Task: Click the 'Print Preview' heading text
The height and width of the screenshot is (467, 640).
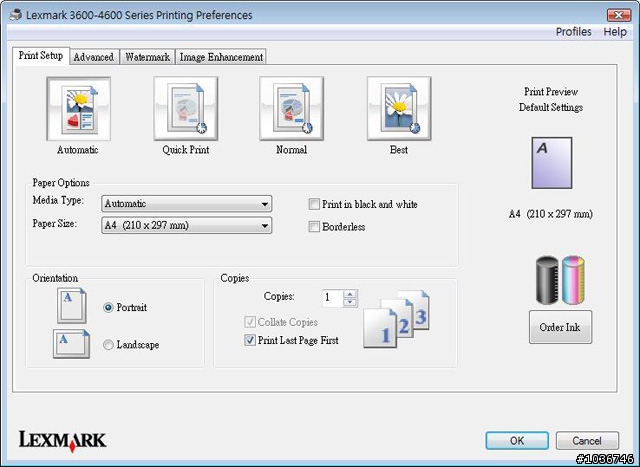Action: click(x=551, y=91)
